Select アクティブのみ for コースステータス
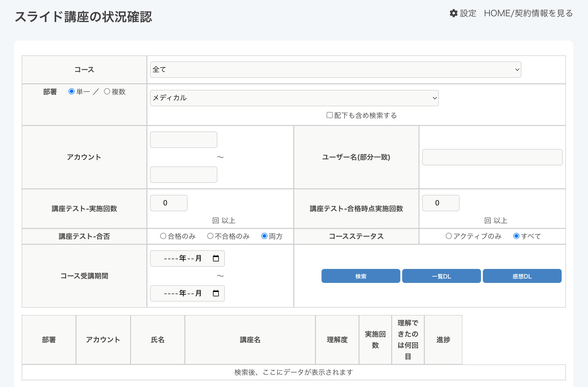The height and width of the screenshot is (387, 588). pyautogui.click(x=448, y=236)
